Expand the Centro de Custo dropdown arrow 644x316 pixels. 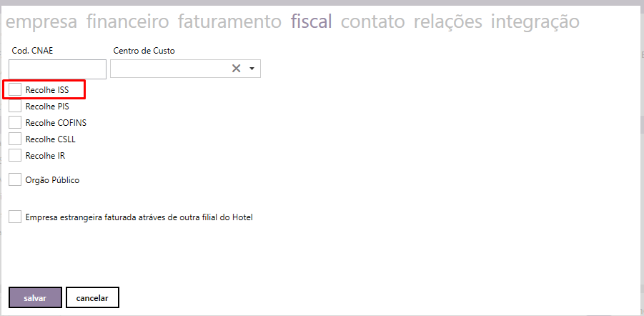pyautogui.click(x=252, y=69)
